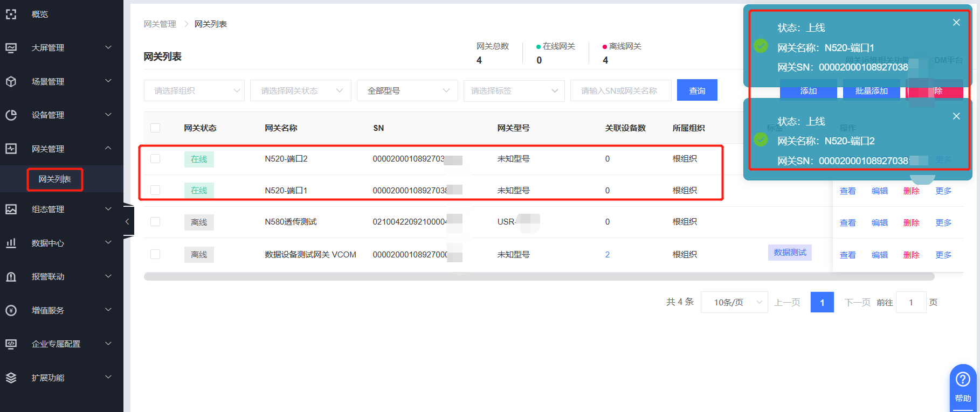Open the 请选择组织 organization dropdown

tap(194, 90)
